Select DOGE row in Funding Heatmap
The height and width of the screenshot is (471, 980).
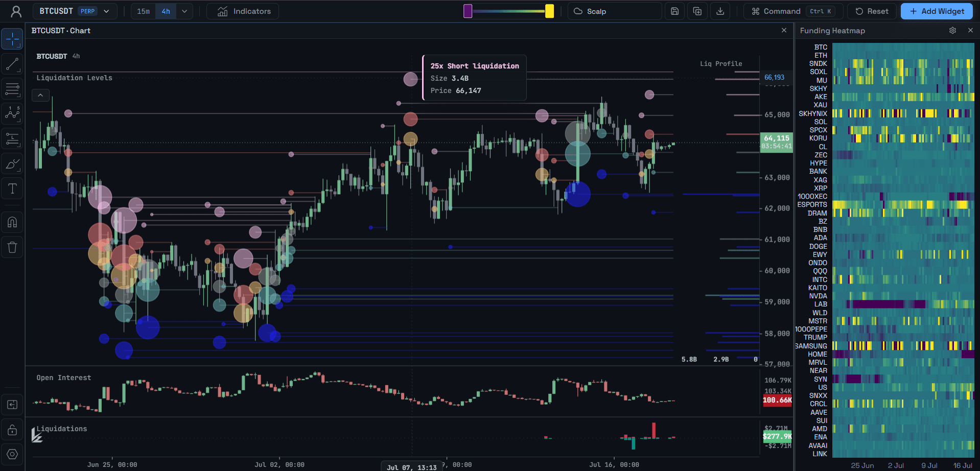click(818, 246)
